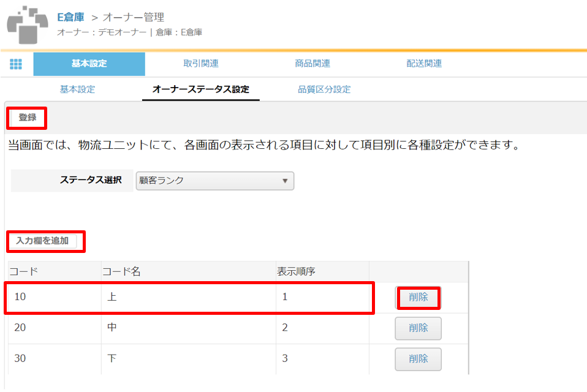The width and height of the screenshot is (587, 392).
Task: Open the 基本設定 main tab
Action: click(x=89, y=64)
